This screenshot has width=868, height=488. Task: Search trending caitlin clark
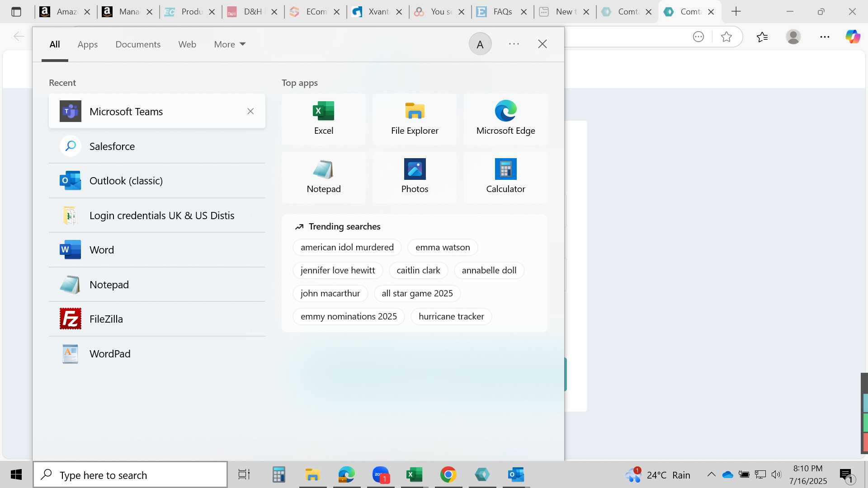click(418, 270)
